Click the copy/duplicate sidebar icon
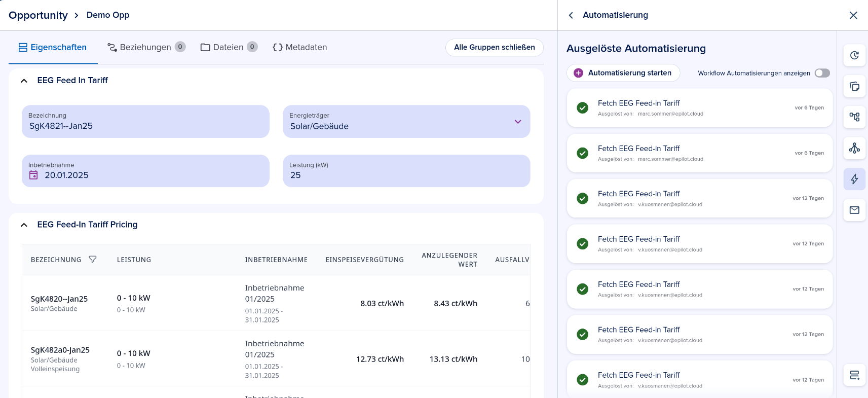The width and height of the screenshot is (868, 398). tap(854, 86)
